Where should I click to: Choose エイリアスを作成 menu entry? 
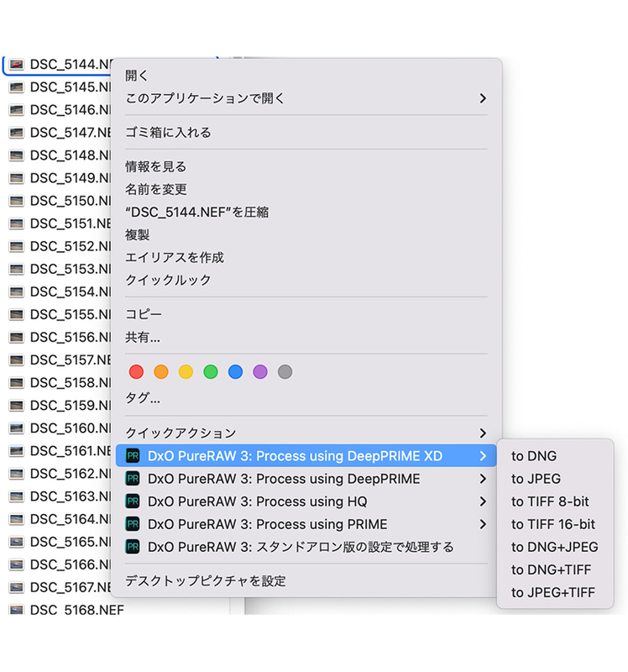click(175, 258)
